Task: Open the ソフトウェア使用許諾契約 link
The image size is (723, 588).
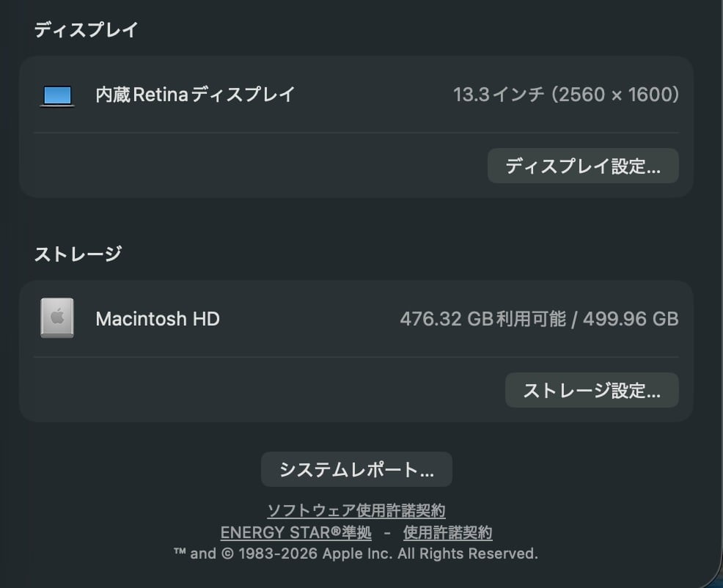Action: click(356, 510)
